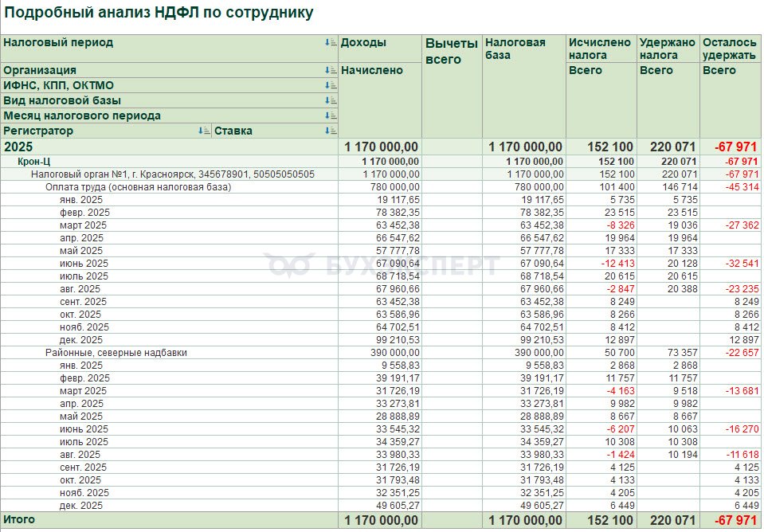Click the red calculated value -8 326
This screenshot has width=764, height=532.
point(621,225)
